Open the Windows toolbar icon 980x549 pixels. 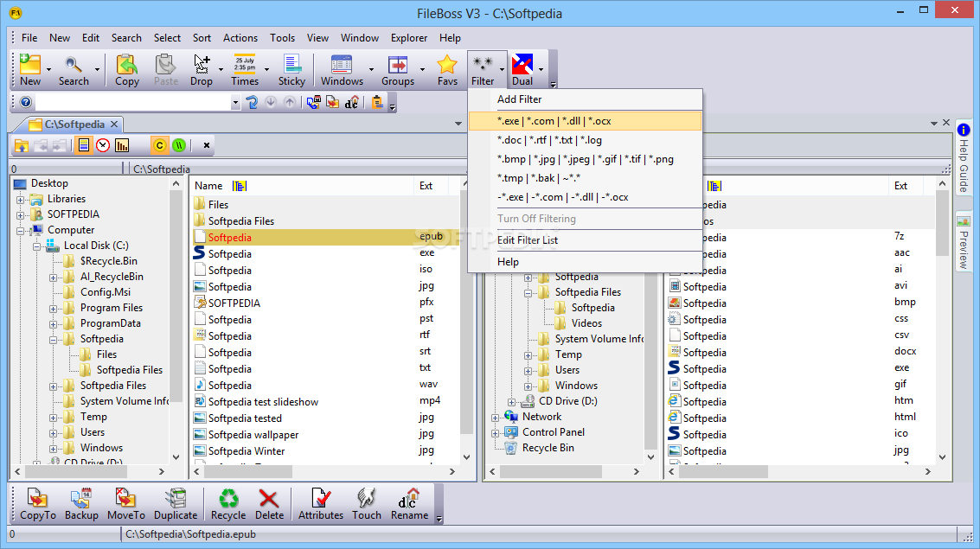click(342, 69)
